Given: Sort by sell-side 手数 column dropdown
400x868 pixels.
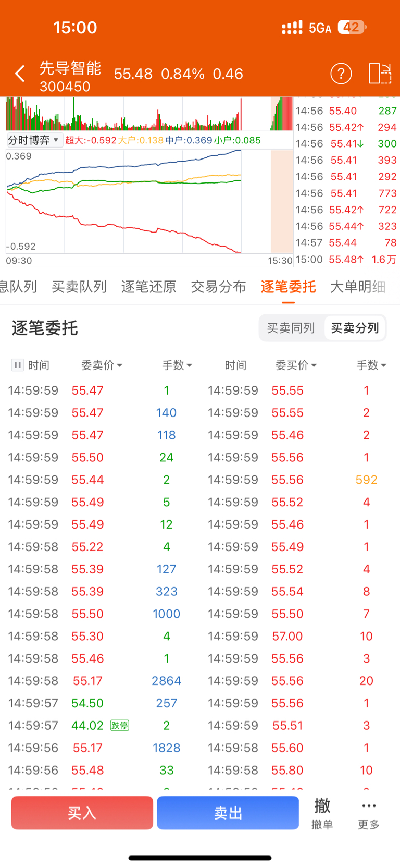Looking at the screenshot, I should click(177, 365).
